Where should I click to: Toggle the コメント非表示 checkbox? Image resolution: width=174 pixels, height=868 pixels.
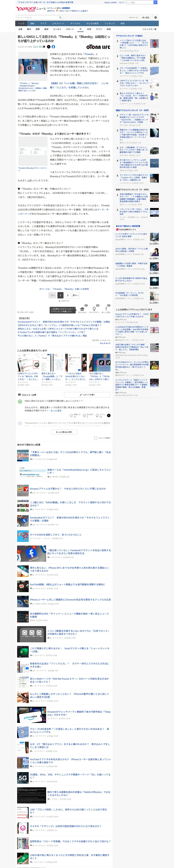pyautogui.click(x=96, y=438)
